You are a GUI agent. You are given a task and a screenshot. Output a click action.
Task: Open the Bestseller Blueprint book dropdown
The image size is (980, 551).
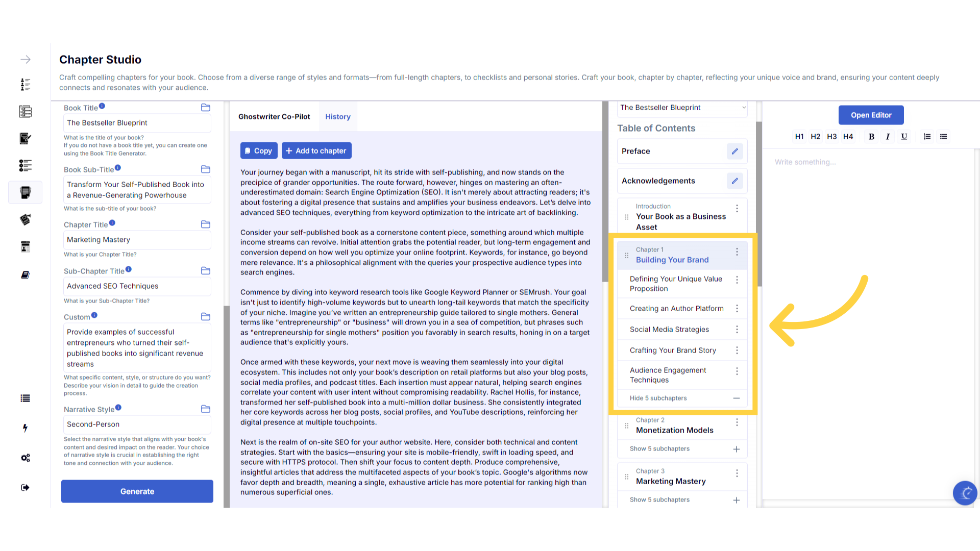click(x=682, y=108)
